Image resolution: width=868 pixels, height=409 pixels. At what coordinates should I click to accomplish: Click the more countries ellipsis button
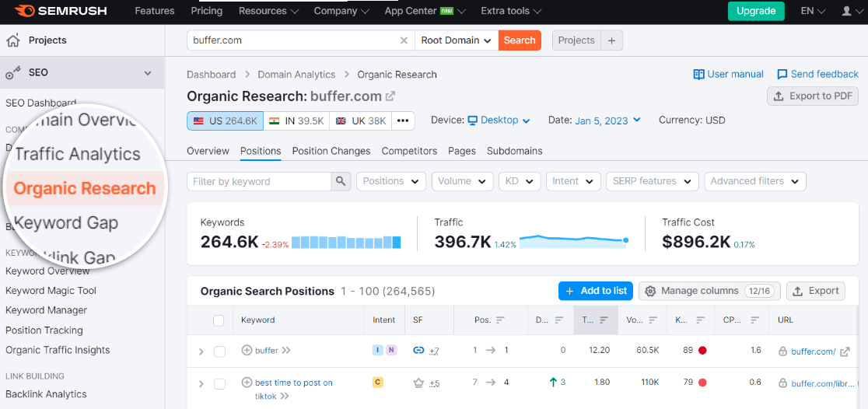(403, 121)
